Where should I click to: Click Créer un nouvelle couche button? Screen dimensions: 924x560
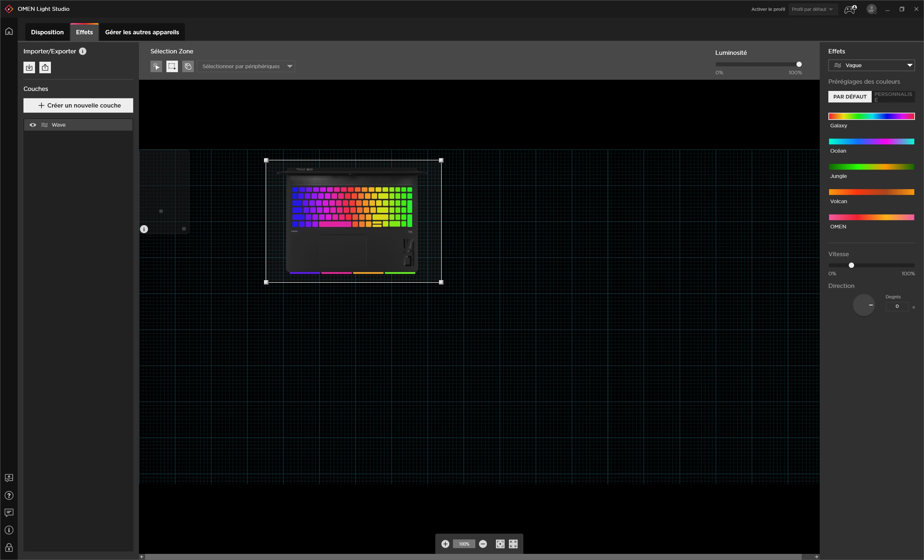point(78,105)
